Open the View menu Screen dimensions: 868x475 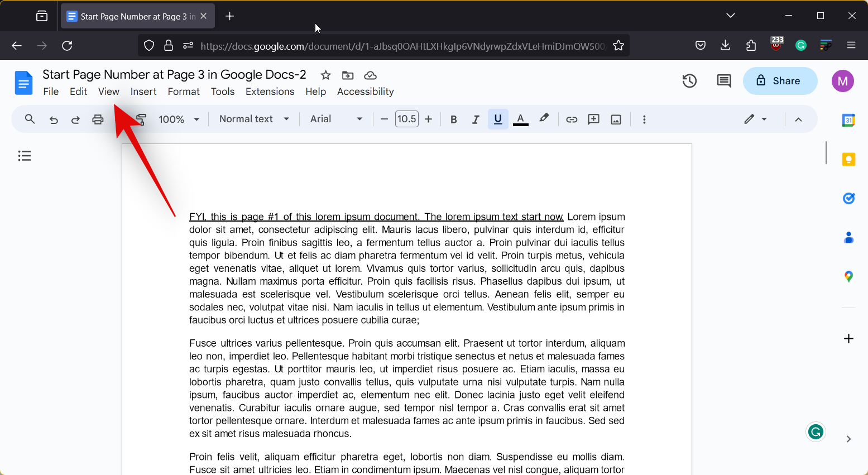click(x=108, y=92)
